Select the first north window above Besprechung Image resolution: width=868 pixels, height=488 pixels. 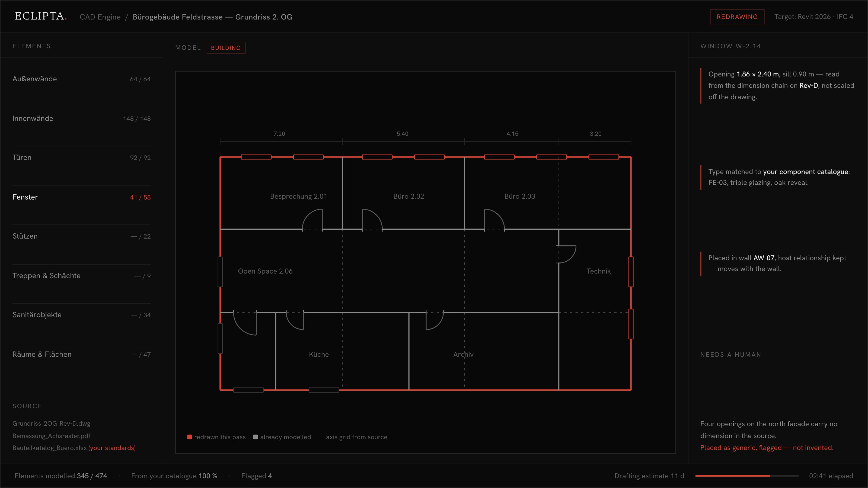[x=256, y=157]
